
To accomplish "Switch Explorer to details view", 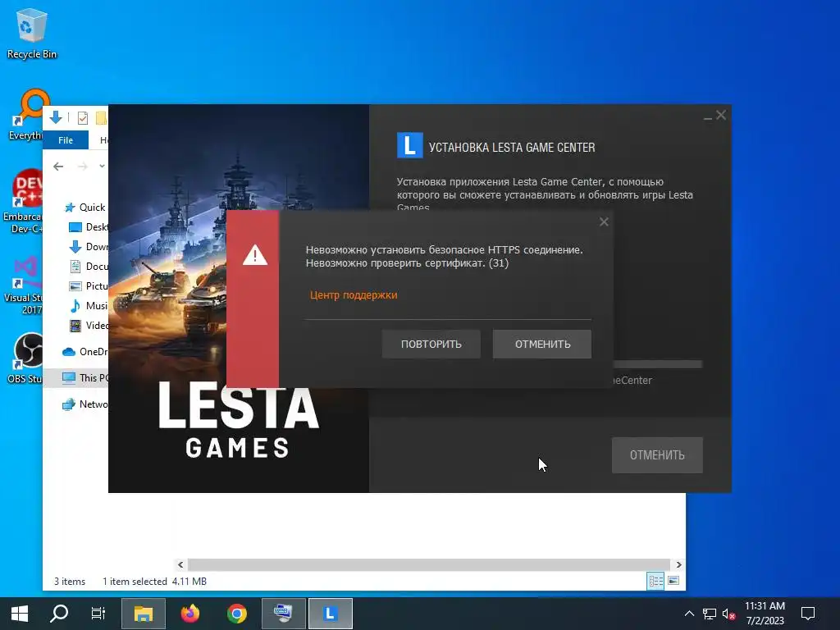I will pos(656,582).
